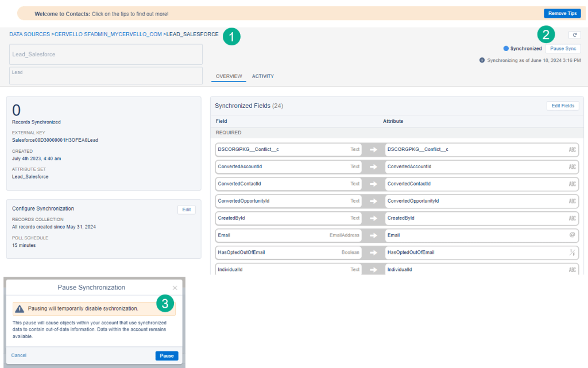The image size is (588, 368).
Task: Switch to the Activity tab
Action: coord(263,76)
